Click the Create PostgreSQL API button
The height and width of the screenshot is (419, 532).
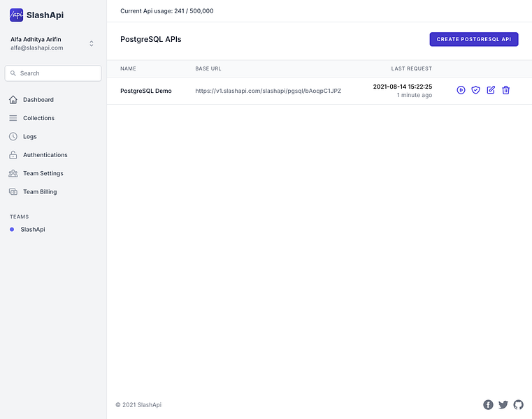point(474,39)
